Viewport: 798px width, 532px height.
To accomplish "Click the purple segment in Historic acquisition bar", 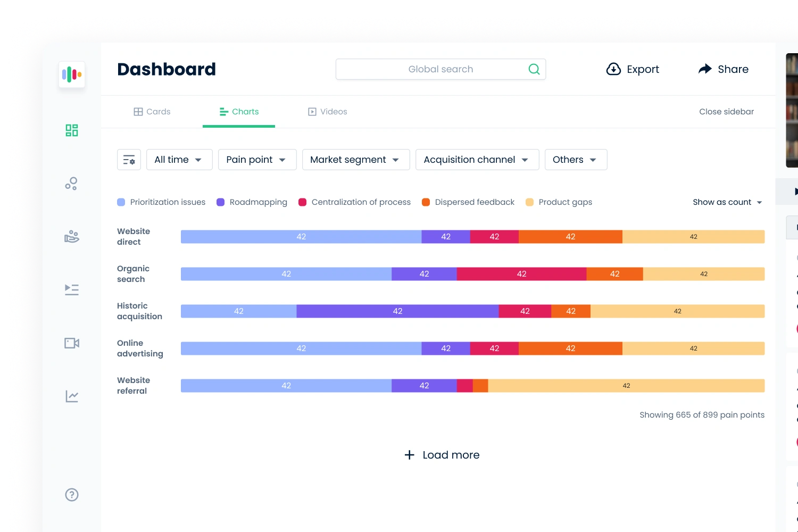I will click(397, 311).
